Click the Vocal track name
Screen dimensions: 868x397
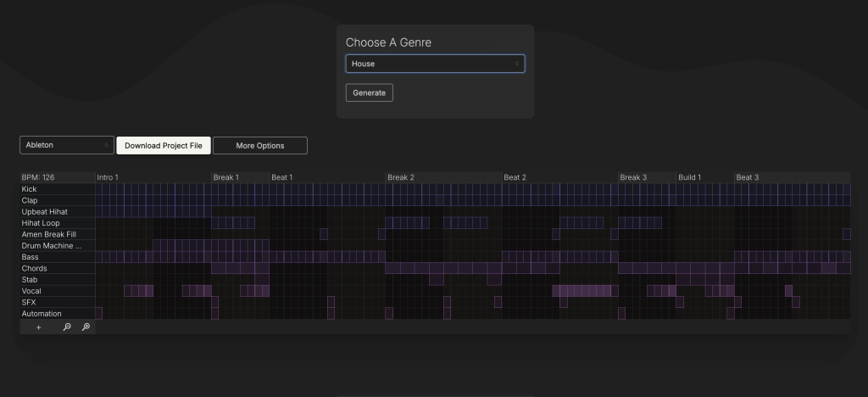[31, 291]
